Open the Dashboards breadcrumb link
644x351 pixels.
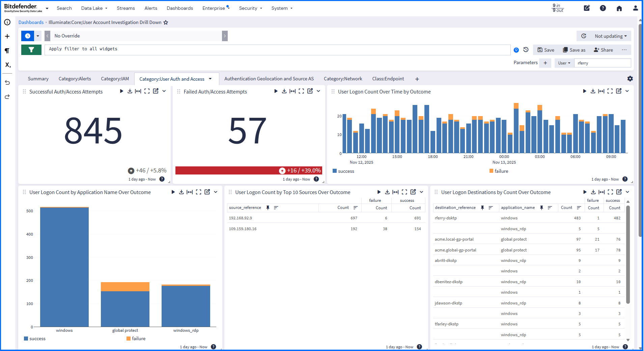31,22
